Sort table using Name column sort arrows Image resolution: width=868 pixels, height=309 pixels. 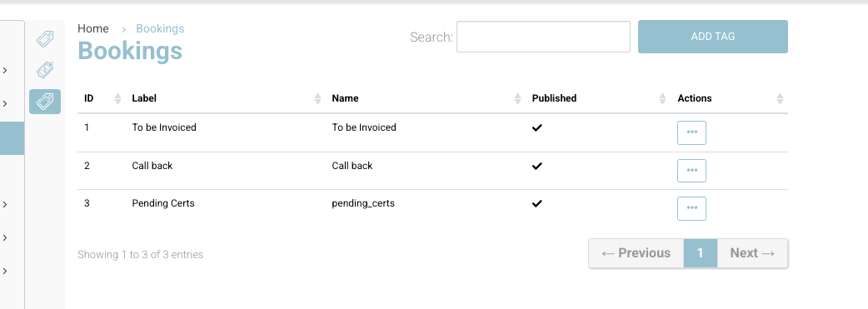pyautogui.click(x=517, y=98)
